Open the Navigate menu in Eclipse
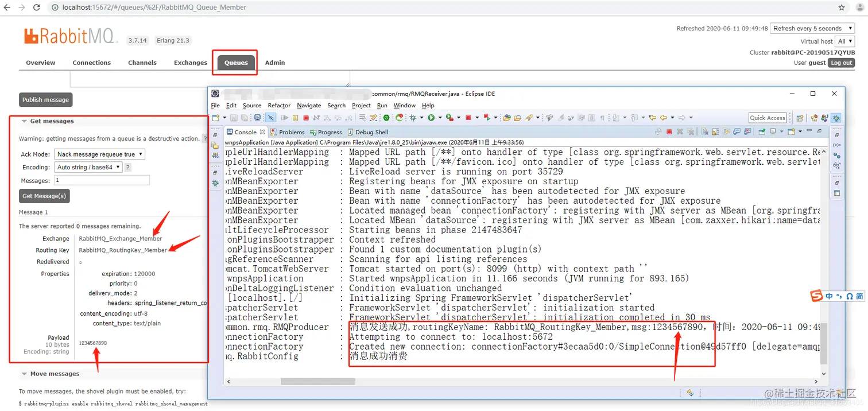This screenshot has width=868, height=411. click(309, 106)
